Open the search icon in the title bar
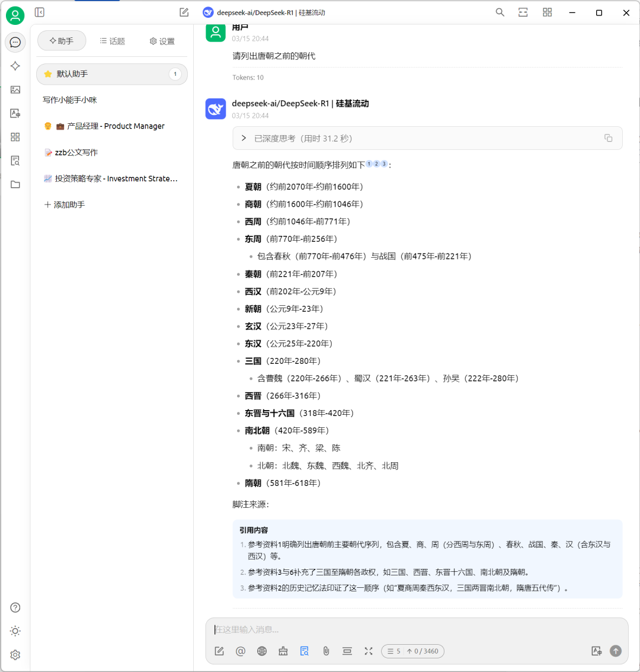This screenshot has width=640, height=672. [500, 12]
